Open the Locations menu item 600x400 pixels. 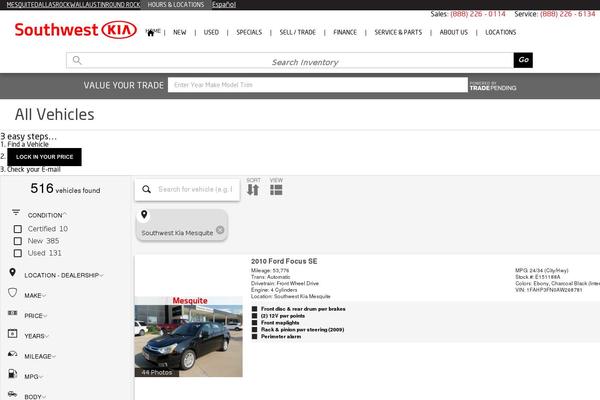(501, 33)
